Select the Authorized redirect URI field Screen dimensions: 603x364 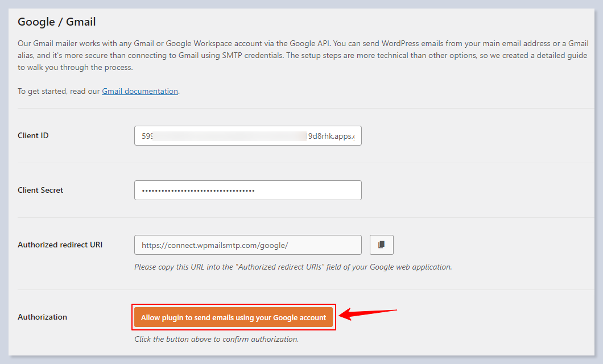(x=247, y=245)
